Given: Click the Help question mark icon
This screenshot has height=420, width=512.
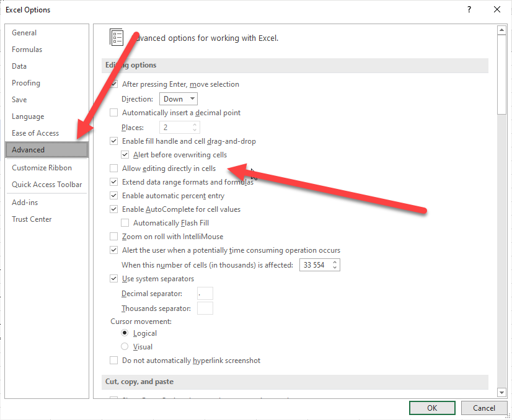Looking at the screenshot, I should tap(469, 9).
